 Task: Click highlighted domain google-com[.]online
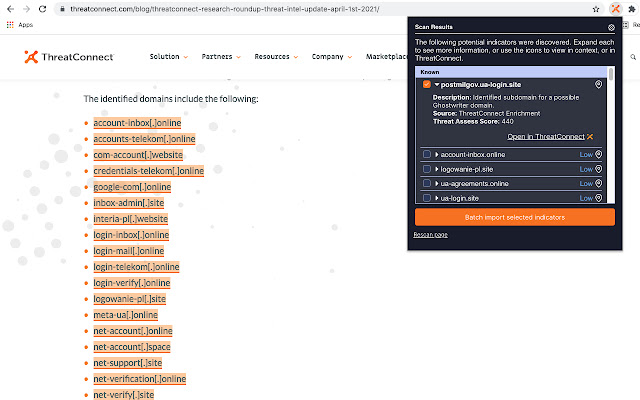click(x=132, y=187)
